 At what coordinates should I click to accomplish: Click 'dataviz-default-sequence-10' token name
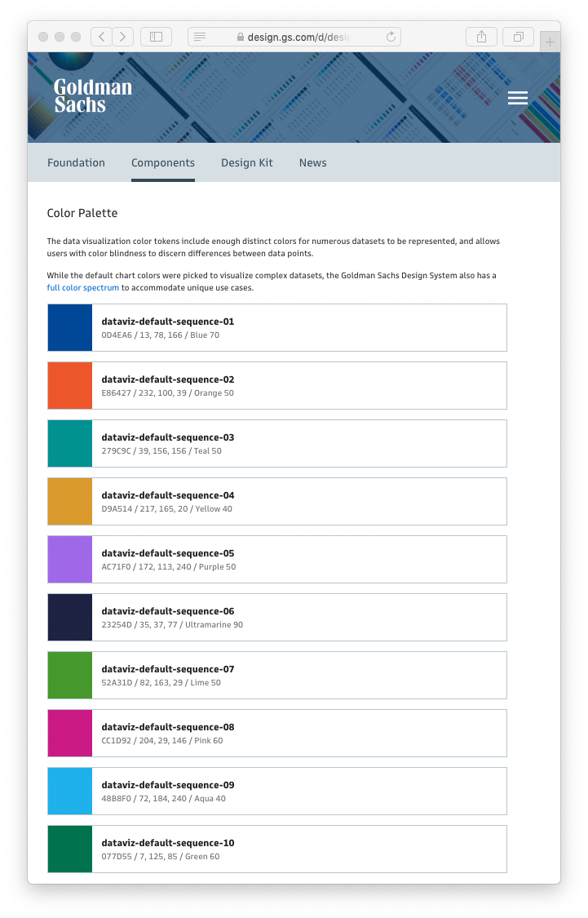point(168,843)
